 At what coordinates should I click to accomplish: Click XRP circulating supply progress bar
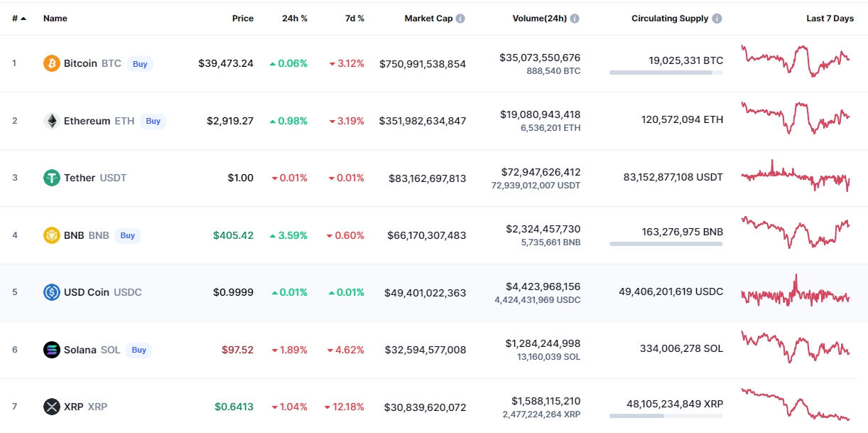pyautogui.click(x=666, y=416)
